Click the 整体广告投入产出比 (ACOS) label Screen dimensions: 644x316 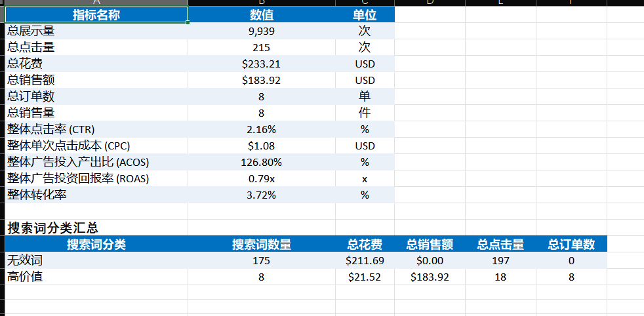(x=96, y=163)
